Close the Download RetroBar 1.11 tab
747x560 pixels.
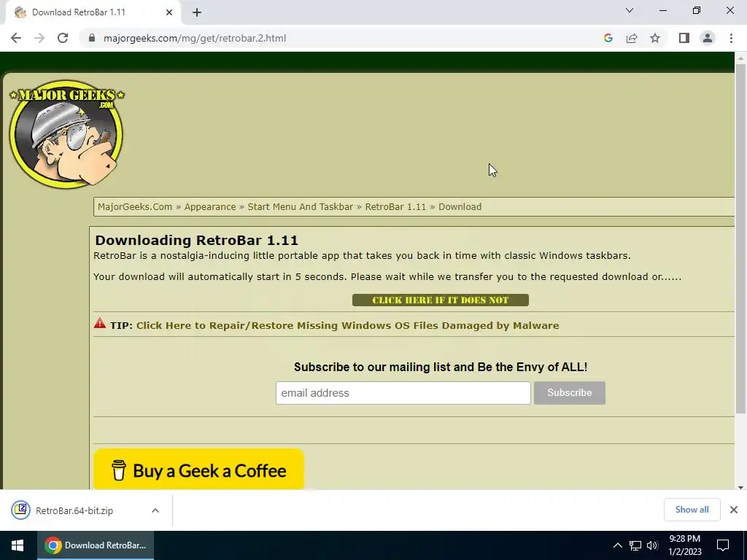pyautogui.click(x=169, y=12)
